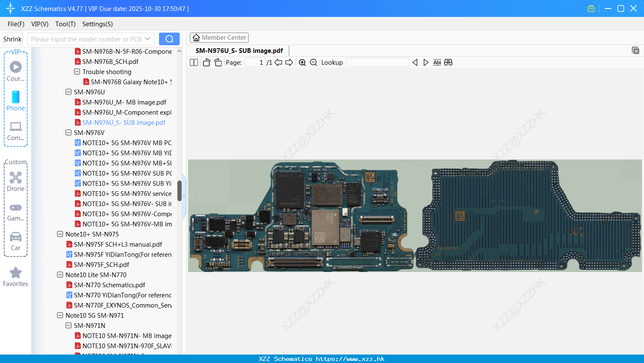Zoom out of the PDF
This screenshot has width=644, height=363.
coord(313,62)
